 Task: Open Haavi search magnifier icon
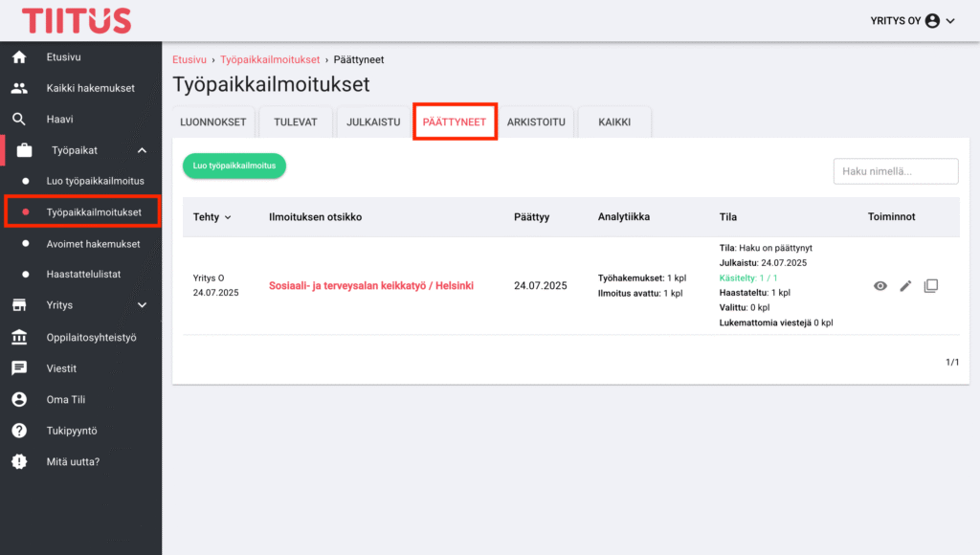(x=19, y=119)
